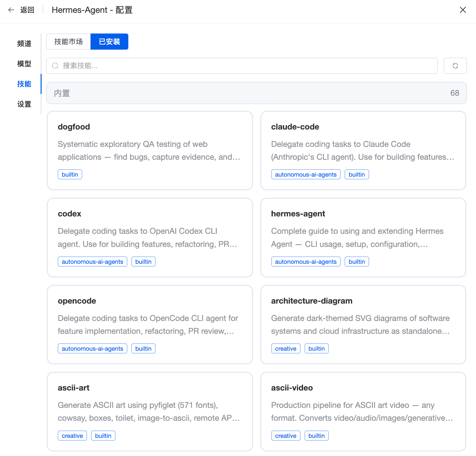Open the claude-code skill card
Viewport: 476px width, 456px height.
[x=363, y=150]
